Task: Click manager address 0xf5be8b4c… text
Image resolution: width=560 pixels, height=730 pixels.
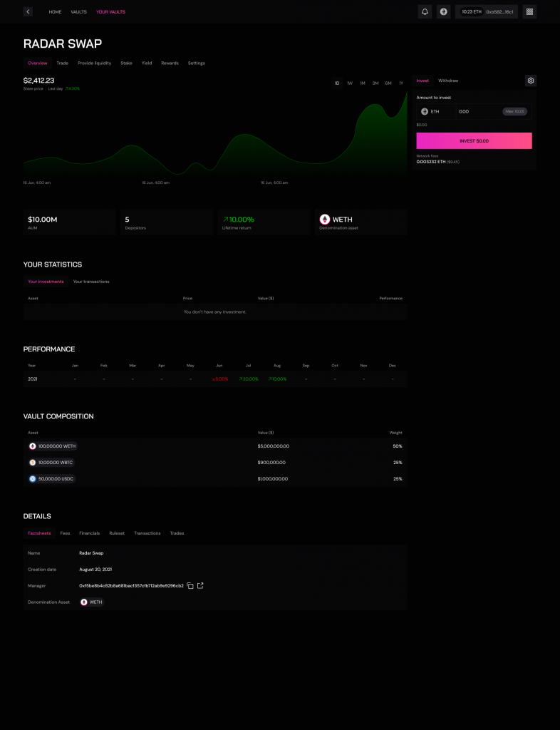Action: pyautogui.click(x=131, y=586)
